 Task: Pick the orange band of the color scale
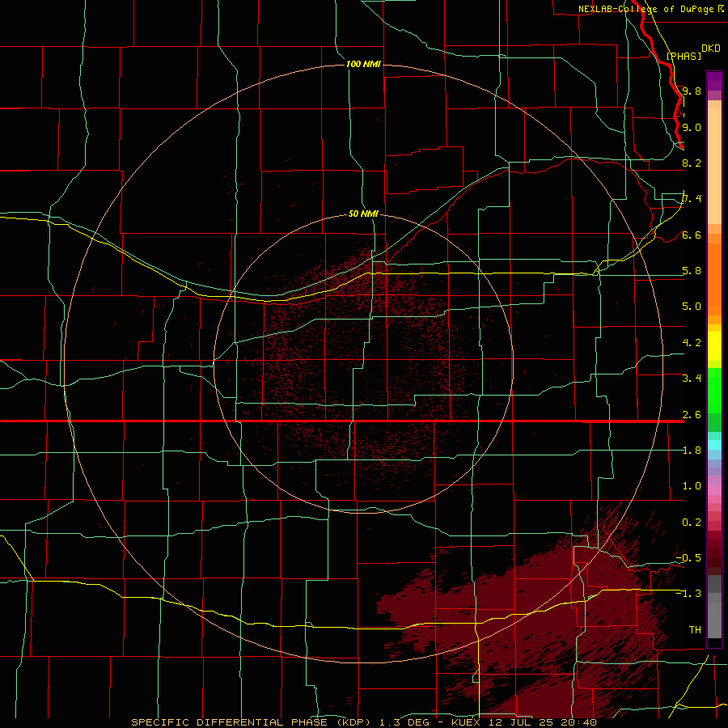coord(714,279)
